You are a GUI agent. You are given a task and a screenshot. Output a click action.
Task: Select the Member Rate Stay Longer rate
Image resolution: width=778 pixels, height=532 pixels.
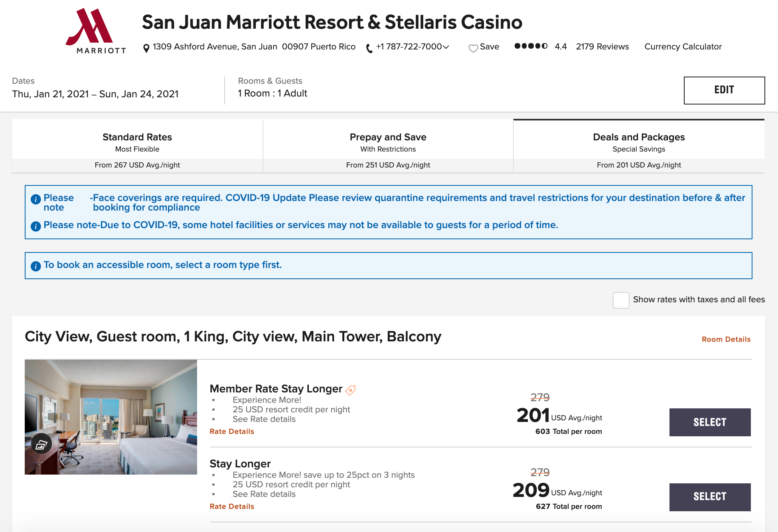(x=709, y=422)
